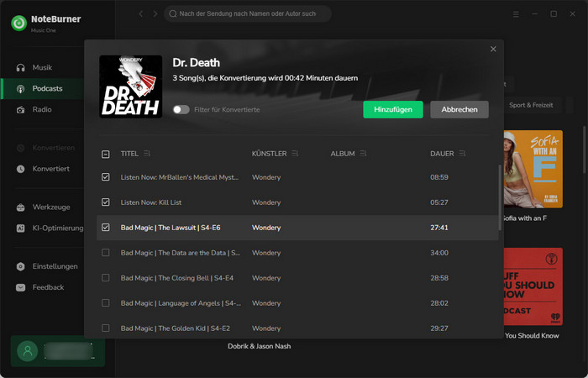Open Stuff You Should Know podcast thumbnail

pyautogui.click(x=533, y=286)
